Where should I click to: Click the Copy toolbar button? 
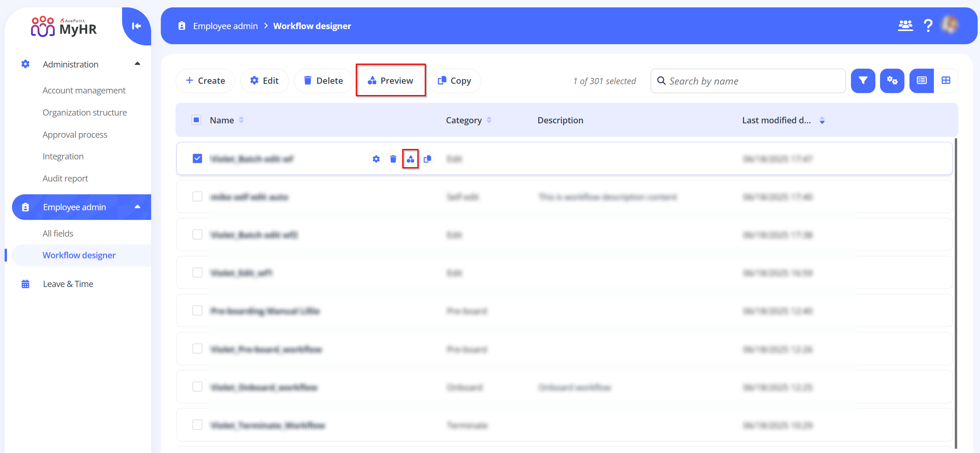click(x=455, y=81)
